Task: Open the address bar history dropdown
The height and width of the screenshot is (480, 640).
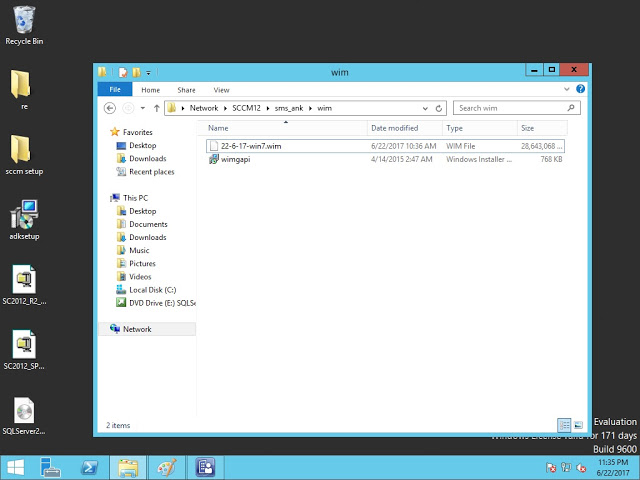Action: (424, 108)
